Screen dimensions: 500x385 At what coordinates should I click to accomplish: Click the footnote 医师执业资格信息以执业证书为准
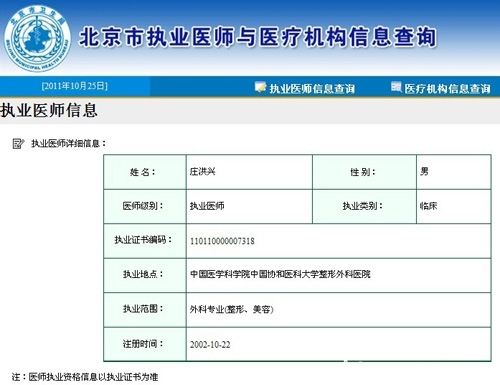point(93,377)
